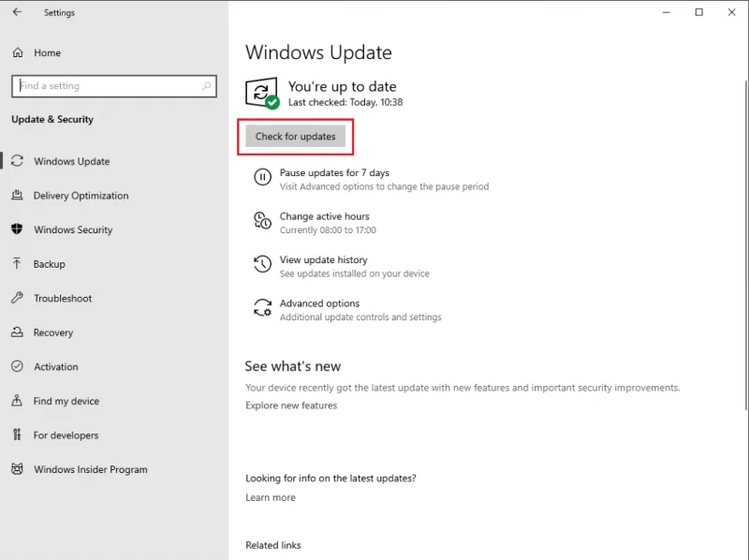Click Explore new features link

point(291,405)
